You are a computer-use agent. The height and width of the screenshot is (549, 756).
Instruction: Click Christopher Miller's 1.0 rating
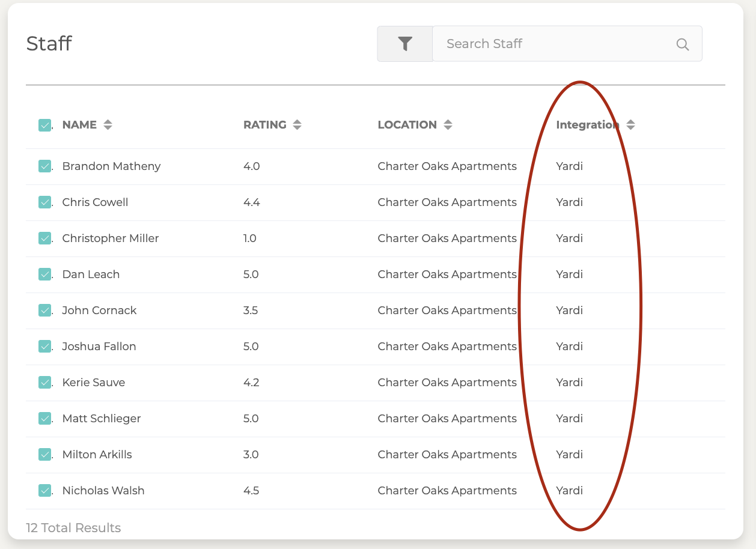click(x=250, y=238)
